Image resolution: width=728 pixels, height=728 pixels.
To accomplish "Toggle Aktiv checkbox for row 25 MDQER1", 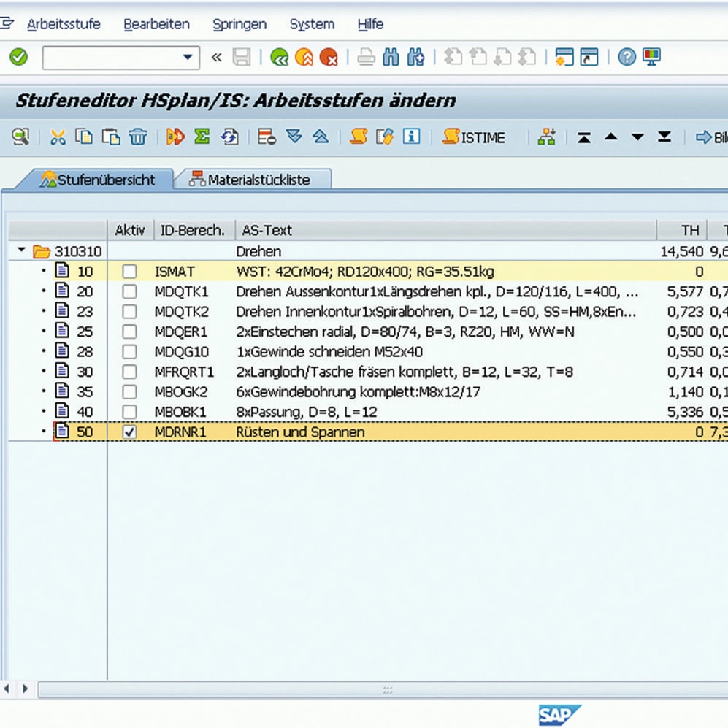I will (129, 332).
